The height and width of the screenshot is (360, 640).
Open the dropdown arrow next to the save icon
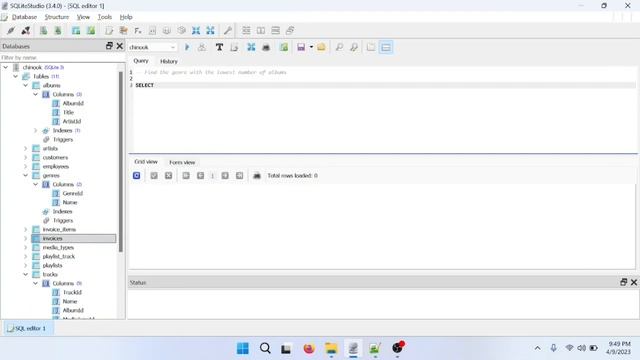click(311, 47)
